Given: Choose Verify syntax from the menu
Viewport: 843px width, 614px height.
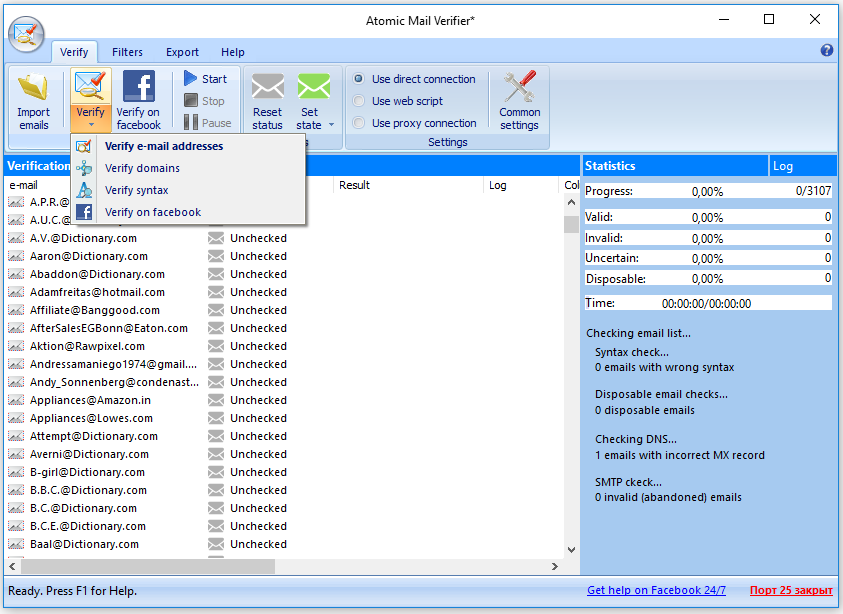Looking at the screenshot, I should [x=188, y=190].
